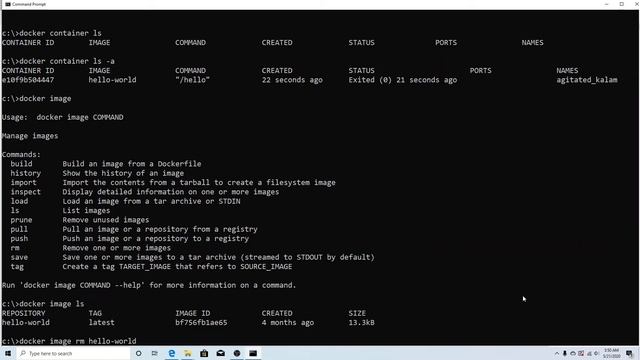Click the microphone icon in system tray

coord(564,353)
